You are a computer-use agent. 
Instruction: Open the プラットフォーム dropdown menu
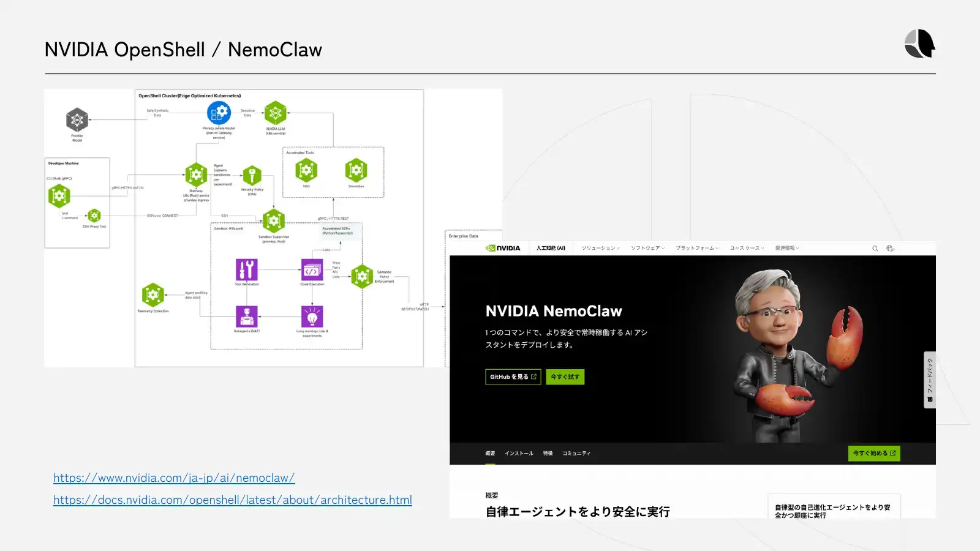[697, 248]
